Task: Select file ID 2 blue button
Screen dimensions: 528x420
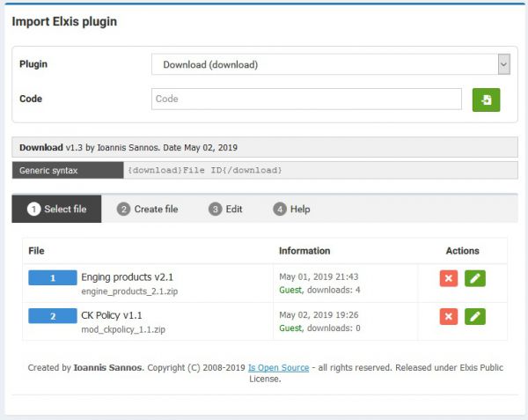Action: coord(53,316)
